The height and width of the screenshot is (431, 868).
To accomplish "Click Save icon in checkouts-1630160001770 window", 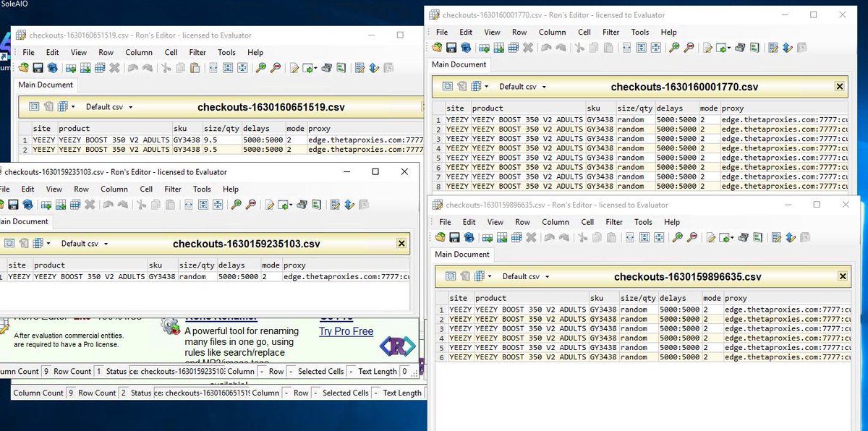I will [451, 47].
